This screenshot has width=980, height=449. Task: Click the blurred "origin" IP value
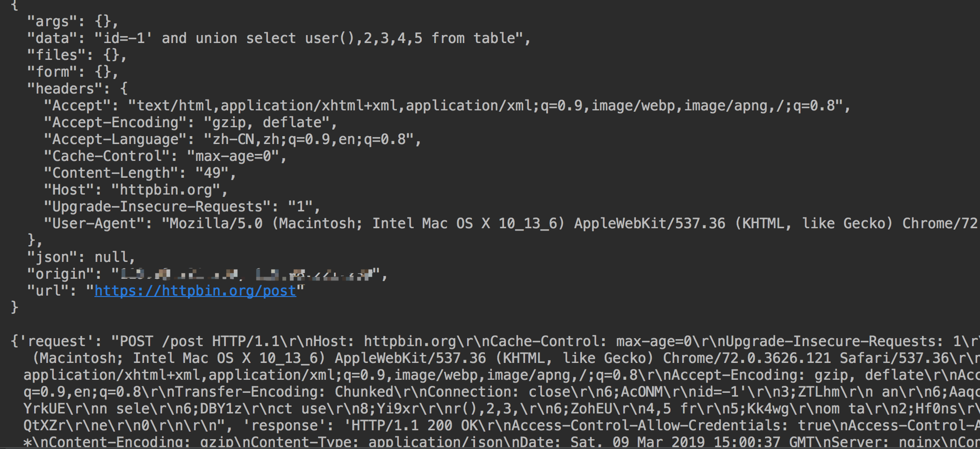[246, 274]
